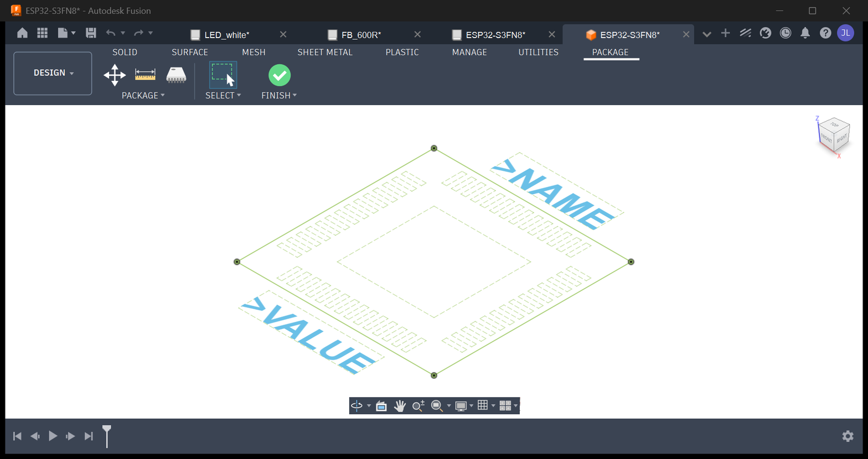Expand the Redo history dropdown

point(151,33)
